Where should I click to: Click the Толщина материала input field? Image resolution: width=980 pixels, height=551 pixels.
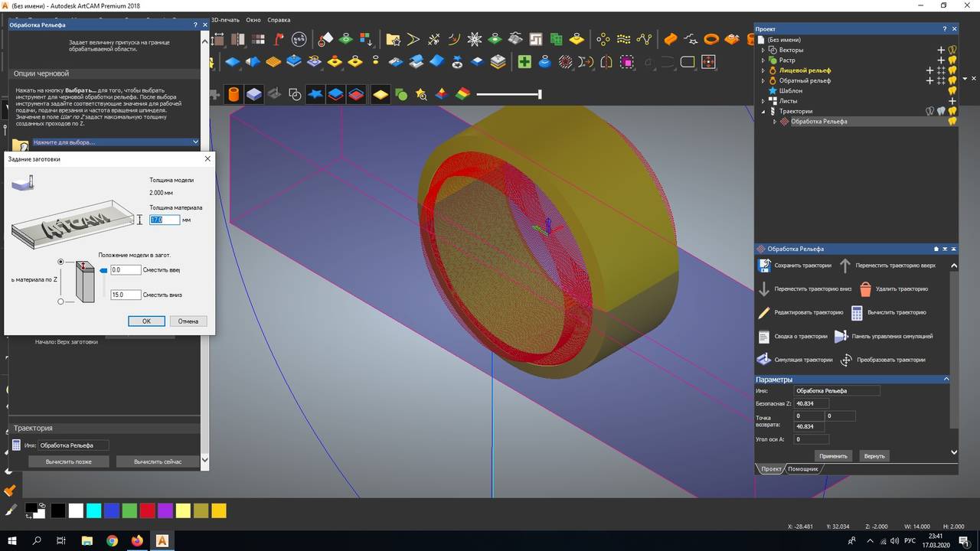click(165, 220)
